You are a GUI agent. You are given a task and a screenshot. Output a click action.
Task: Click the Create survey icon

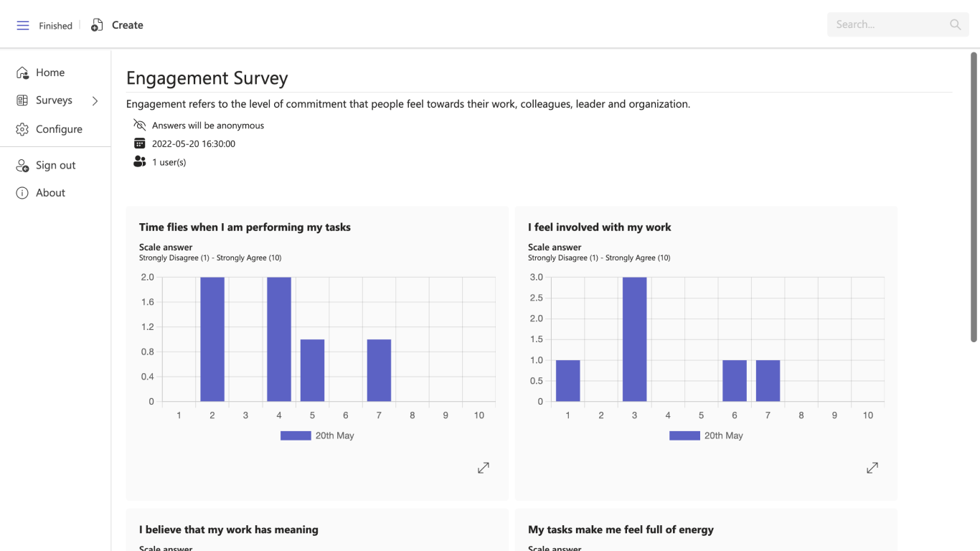[x=97, y=26]
